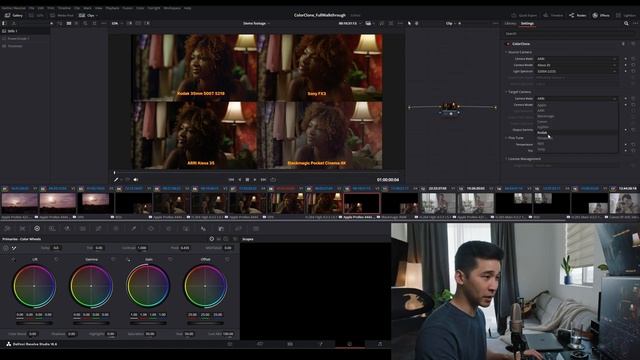The height and width of the screenshot is (360, 640).
Task: Select the white point picker in Primaries
Action: pos(14,248)
